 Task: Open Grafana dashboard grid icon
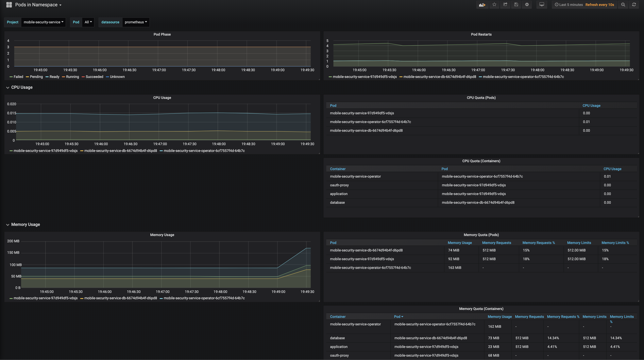(9, 5)
